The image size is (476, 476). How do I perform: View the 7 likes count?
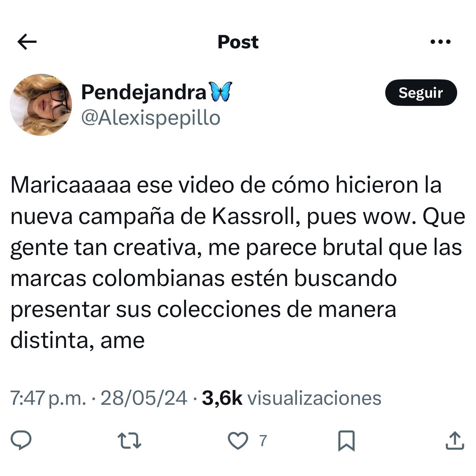point(263,441)
